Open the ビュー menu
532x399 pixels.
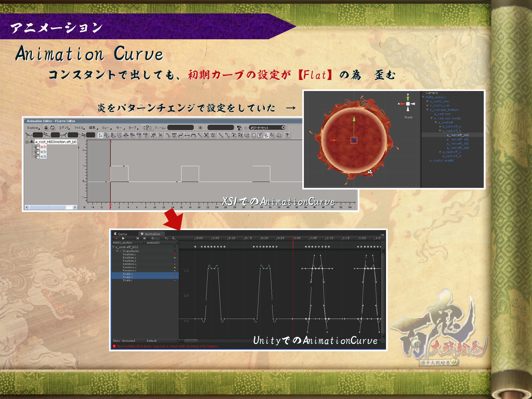(x=107, y=128)
